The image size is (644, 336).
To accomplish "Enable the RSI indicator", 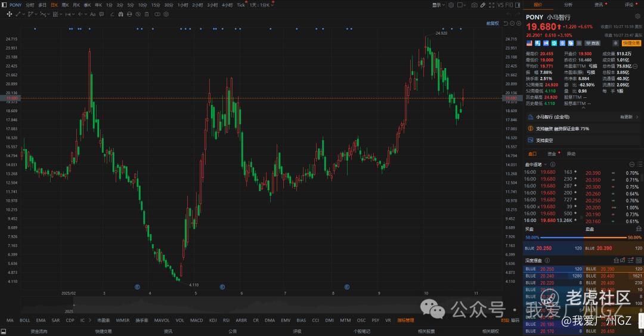I will click(x=226, y=320).
